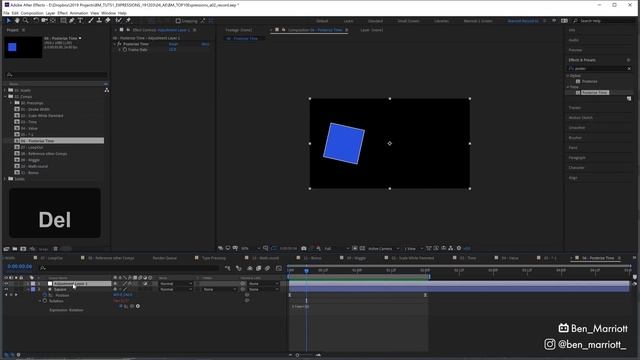This screenshot has width=640, height=360.
Task: Open the 1 View layout dropdown
Action: [413, 248]
